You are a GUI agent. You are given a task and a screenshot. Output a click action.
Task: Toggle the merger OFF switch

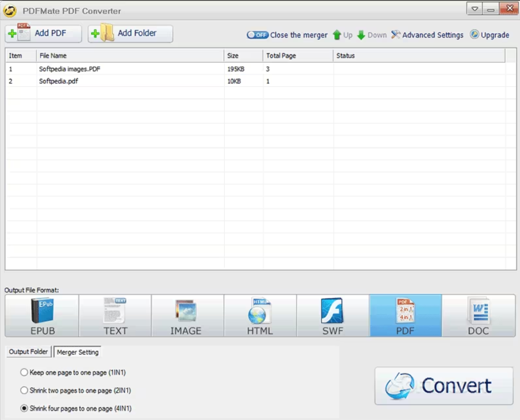[258, 35]
